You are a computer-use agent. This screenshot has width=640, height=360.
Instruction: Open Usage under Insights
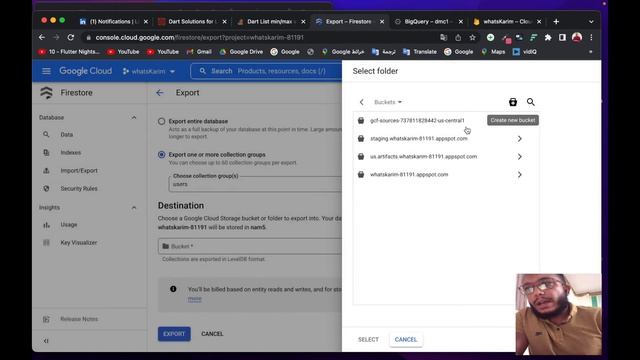point(69,224)
